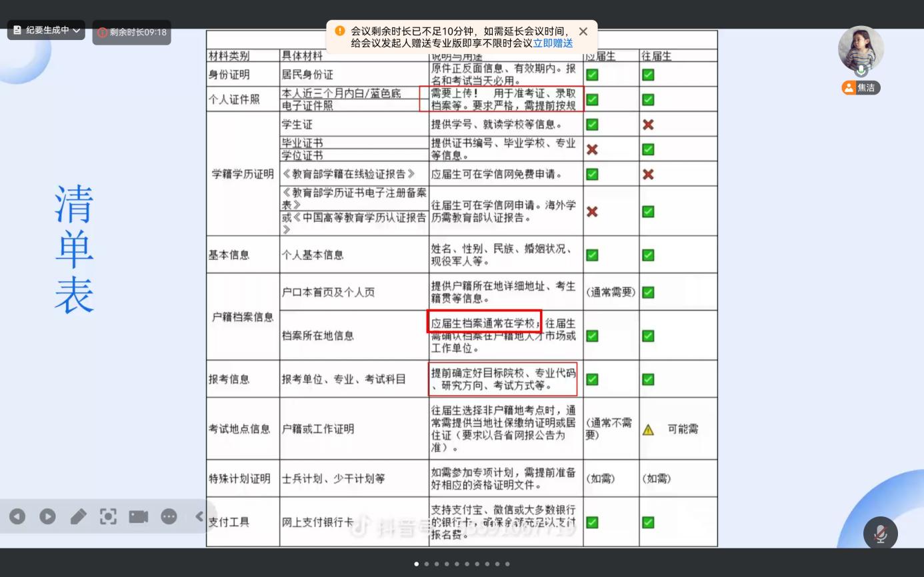
Task: Click the document icon beside 纪要生成中
Action: pos(17,31)
